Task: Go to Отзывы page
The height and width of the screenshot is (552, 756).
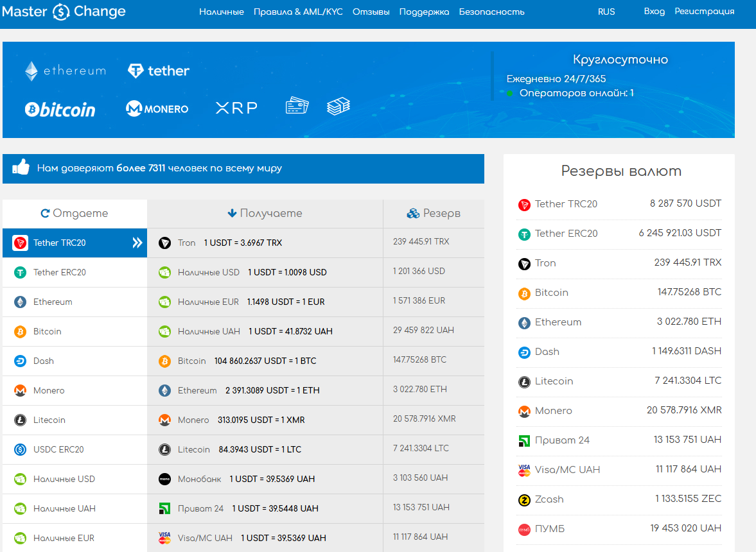Action: pos(371,12)
